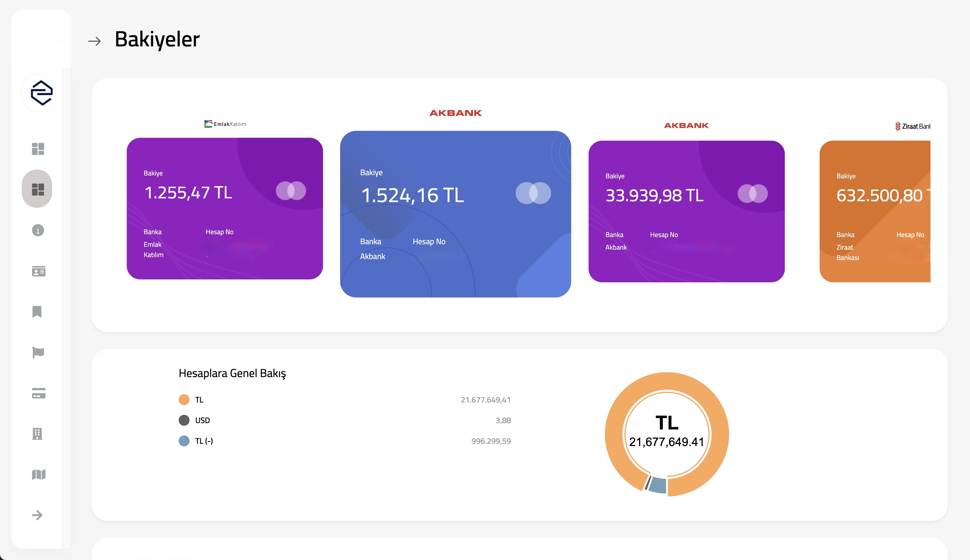The width and height of the screenshot is (970, 560).
Task: Select the blue Akbank 1.524,16 TL card
Action: 456,214
